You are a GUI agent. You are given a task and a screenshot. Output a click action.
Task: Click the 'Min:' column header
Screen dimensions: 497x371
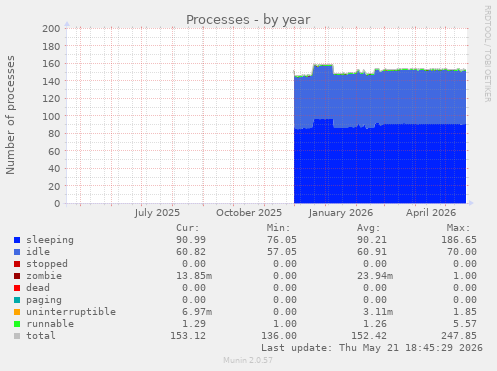click(278, 228)
